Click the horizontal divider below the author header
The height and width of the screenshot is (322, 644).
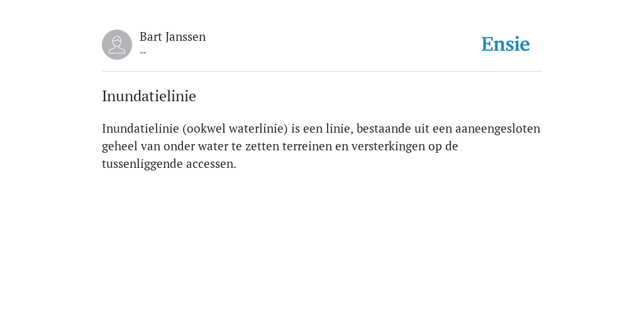click(322, 72)
